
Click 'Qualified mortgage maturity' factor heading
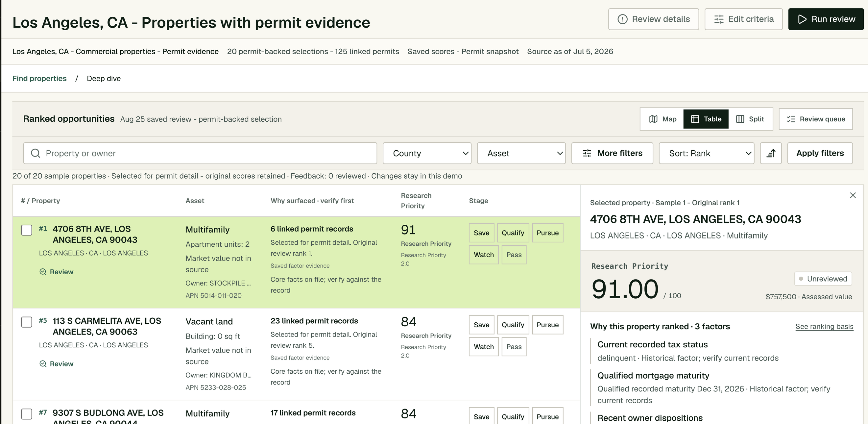653,375
